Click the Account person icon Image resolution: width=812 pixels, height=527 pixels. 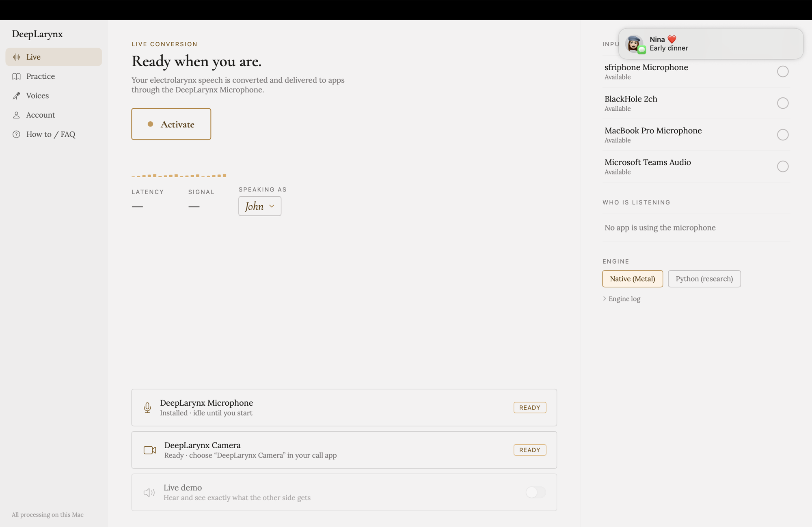coord(16,115)
